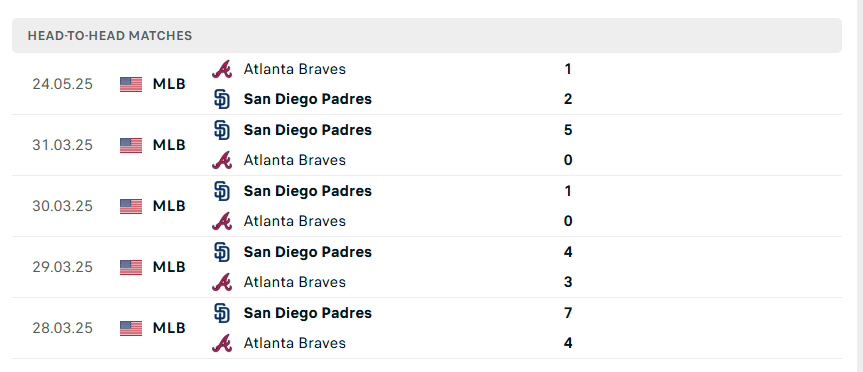The height and width of the screenshot is (372, 863).
Task: Click Atlanta Braves logo in 30.03.25 match
Action: click(222, 221)
